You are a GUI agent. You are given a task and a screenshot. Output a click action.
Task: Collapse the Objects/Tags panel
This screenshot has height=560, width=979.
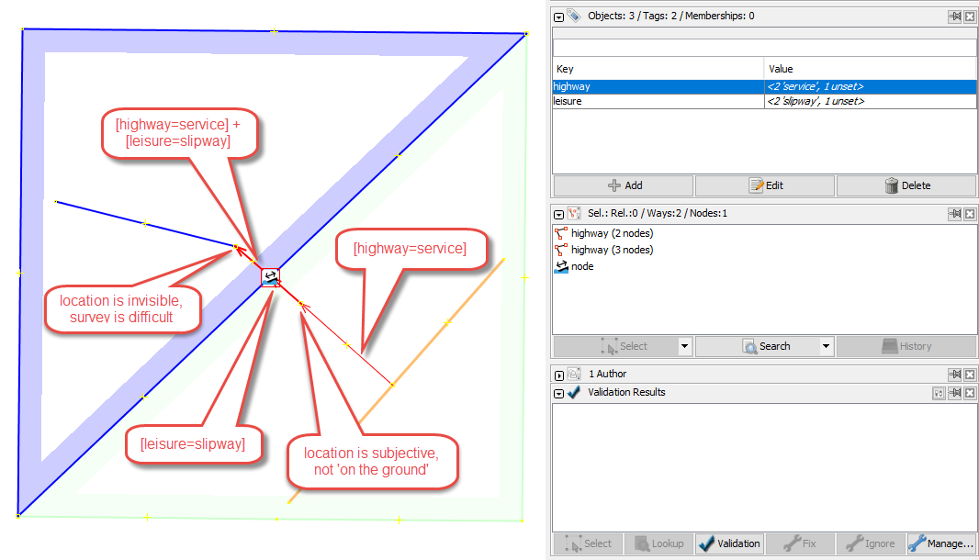558,17
